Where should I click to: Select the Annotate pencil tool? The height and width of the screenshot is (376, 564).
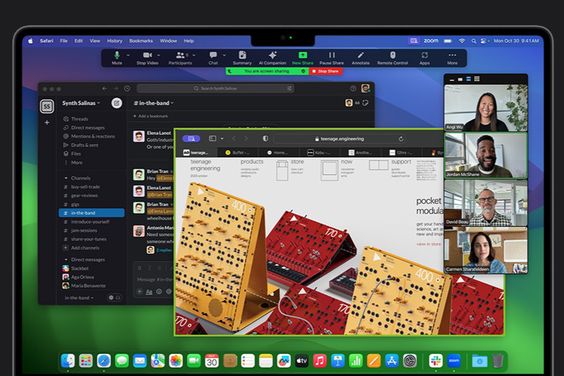pyautogui.click(x=360, y=58)
